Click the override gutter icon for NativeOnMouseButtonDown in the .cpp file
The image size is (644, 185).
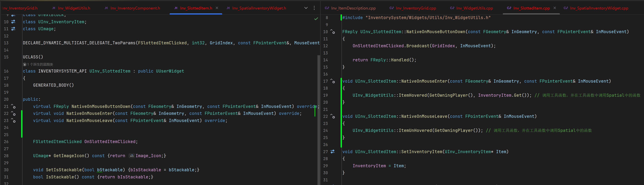click(333, 32)
